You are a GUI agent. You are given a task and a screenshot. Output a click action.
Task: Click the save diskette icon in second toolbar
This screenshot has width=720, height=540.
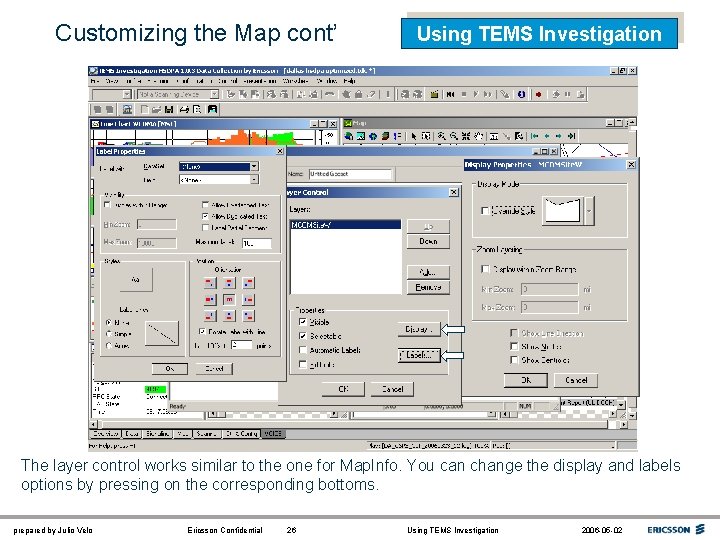coord(169,109)
